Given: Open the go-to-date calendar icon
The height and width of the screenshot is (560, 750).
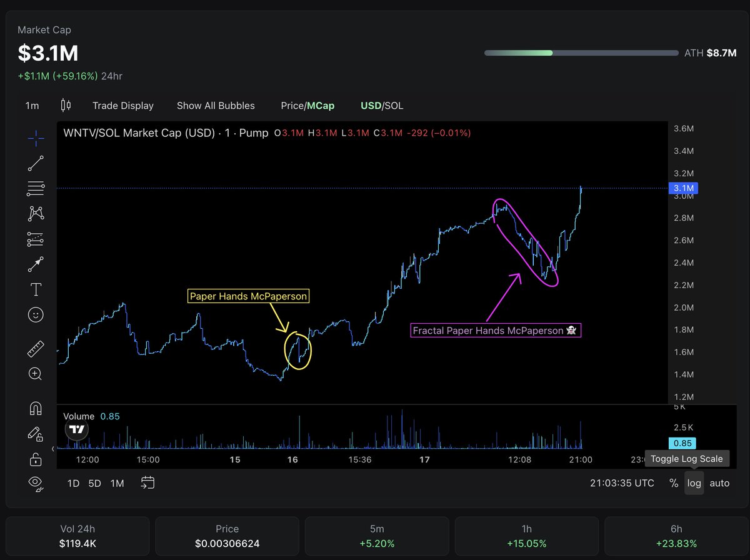Looking at the screenshot, I should pos(147,482).
